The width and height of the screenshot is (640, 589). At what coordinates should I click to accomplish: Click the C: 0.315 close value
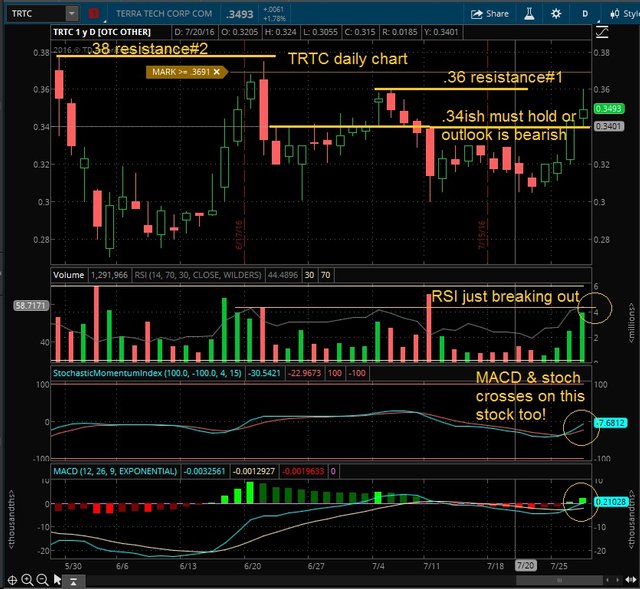(x=360, y=32)
